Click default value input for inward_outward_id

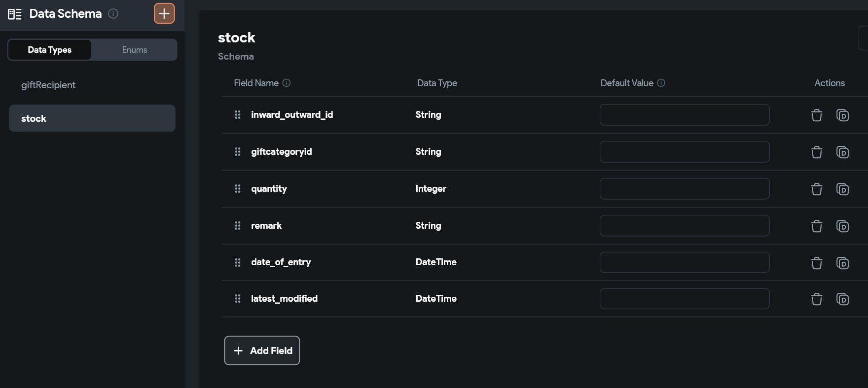pos(685,115)
